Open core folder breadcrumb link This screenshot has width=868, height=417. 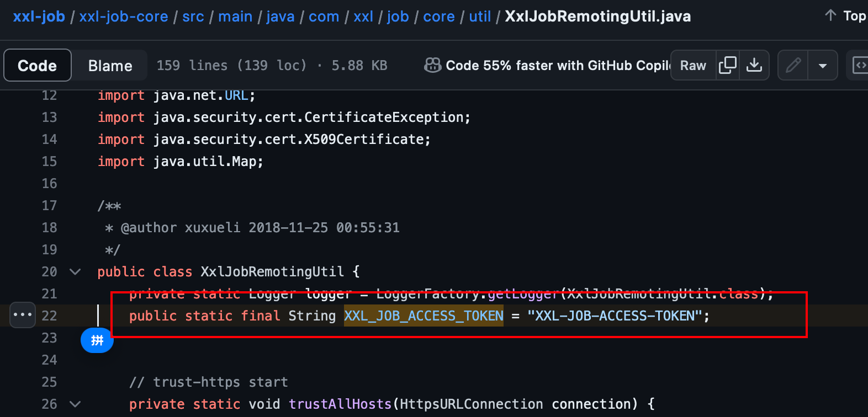[x=439, y=17]
